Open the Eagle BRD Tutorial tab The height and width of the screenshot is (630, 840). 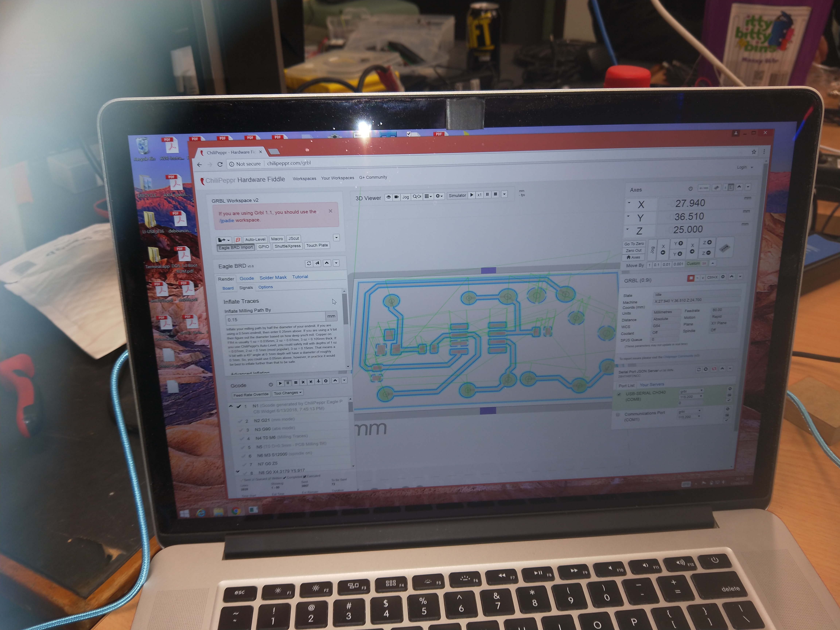point(300,277)
